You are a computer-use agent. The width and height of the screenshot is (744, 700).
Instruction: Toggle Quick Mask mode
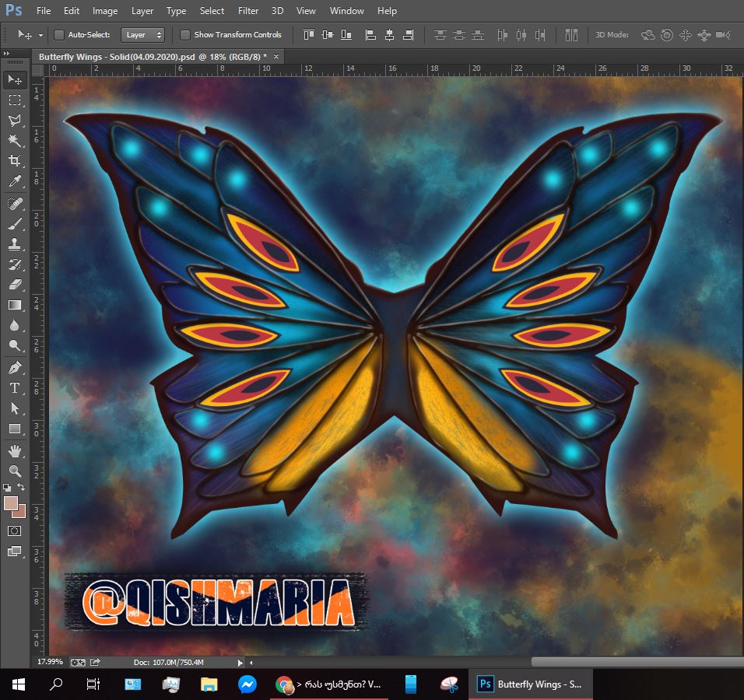(15, 530)
